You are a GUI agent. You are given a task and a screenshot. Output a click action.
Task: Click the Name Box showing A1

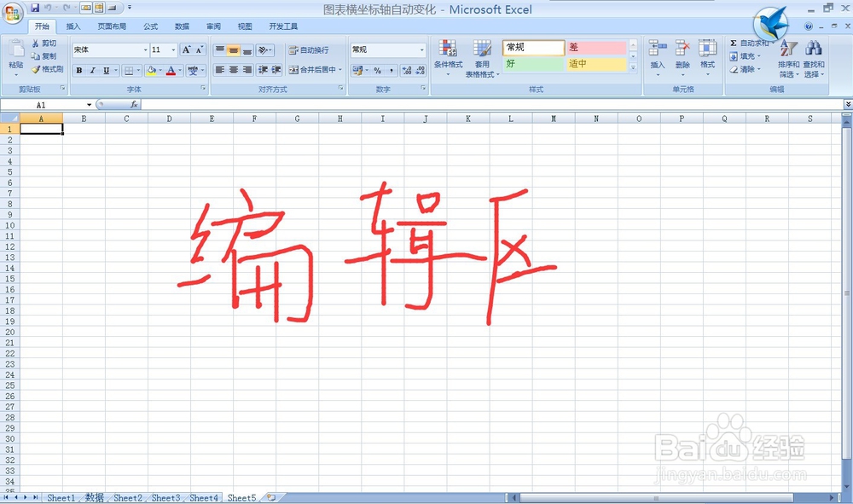click(x=42, y=105)
